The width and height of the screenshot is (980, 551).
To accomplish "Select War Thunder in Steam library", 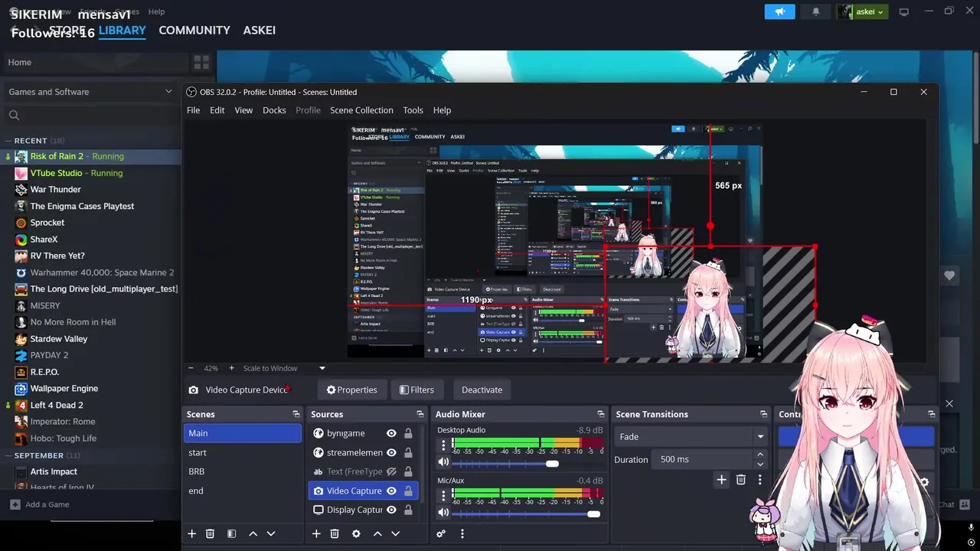I will [x=55, y=189].
